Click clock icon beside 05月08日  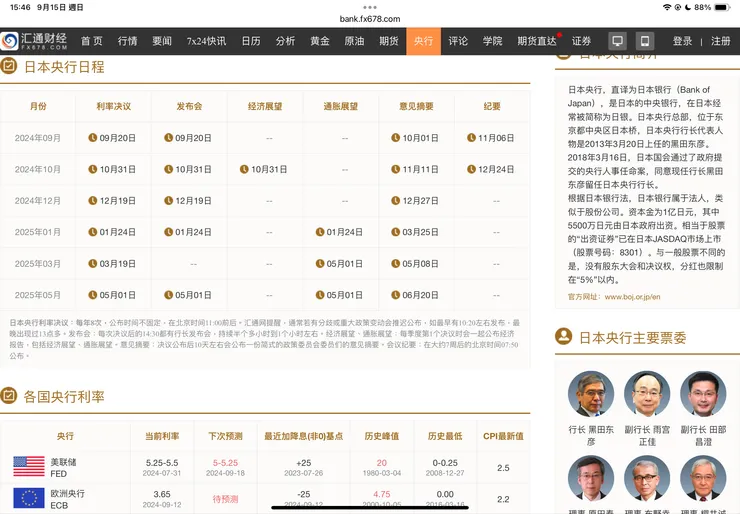point(395,263)
